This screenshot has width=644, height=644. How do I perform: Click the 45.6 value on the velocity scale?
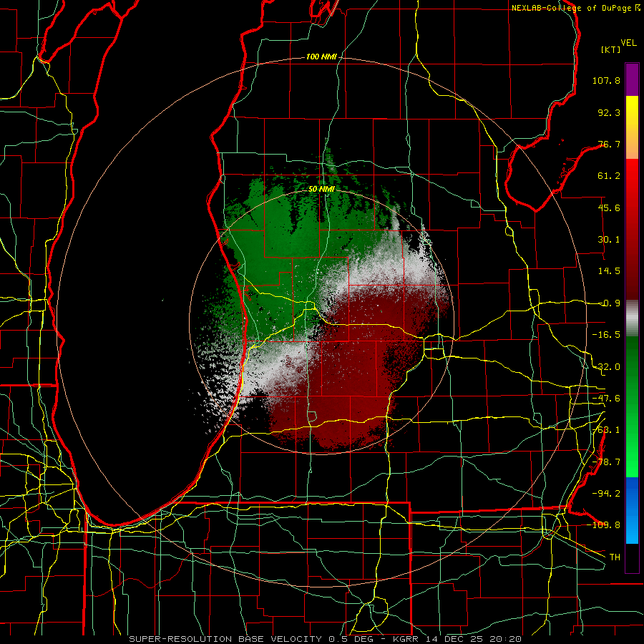(609, 208)
